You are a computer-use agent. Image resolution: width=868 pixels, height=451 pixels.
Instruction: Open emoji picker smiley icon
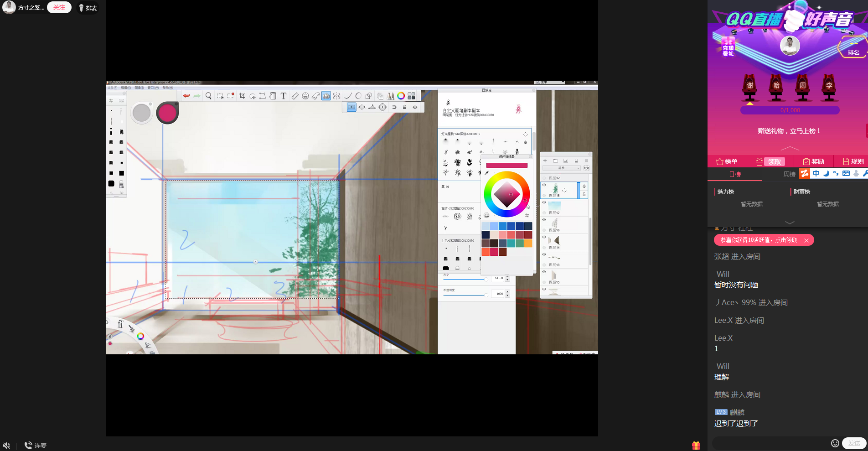tap(835, 443)
